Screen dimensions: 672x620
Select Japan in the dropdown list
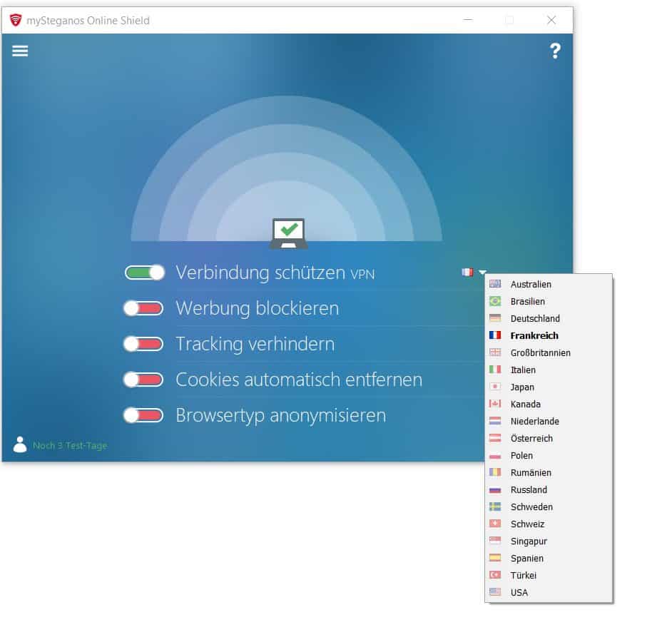click(549, 387)
